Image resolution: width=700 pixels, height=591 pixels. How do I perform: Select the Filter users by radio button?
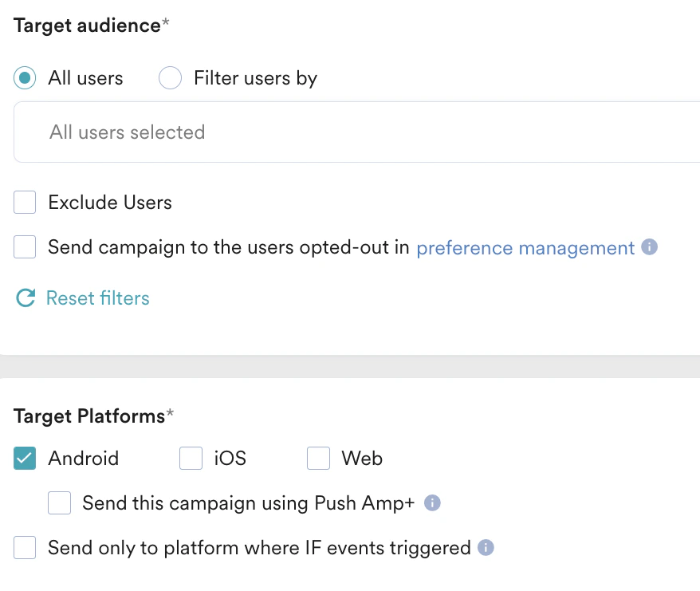pos(170,77)
